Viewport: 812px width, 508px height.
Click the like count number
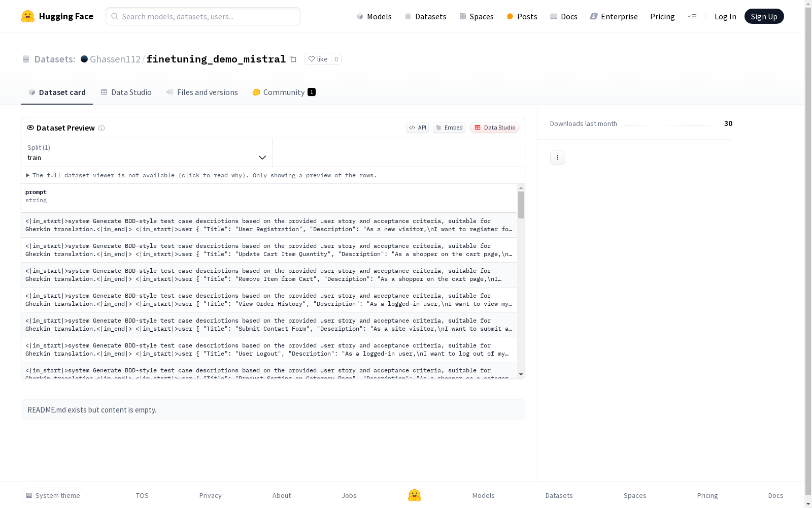click(x=336, y=59)
